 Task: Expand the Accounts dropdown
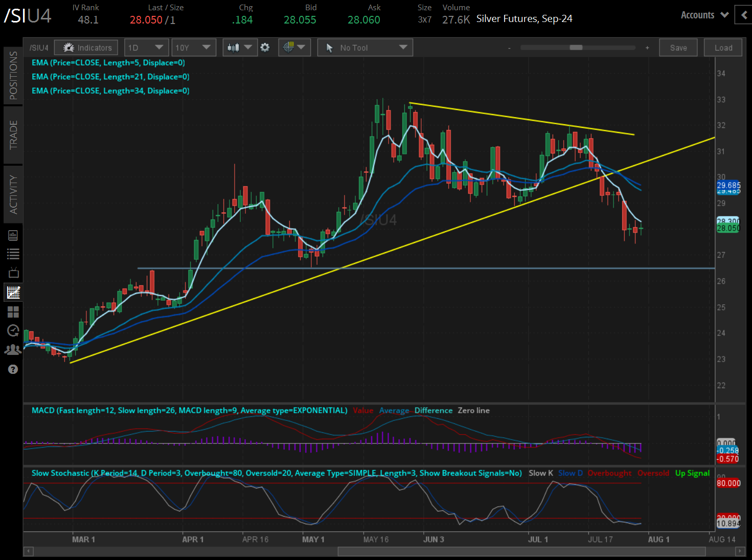coord(704,15)
